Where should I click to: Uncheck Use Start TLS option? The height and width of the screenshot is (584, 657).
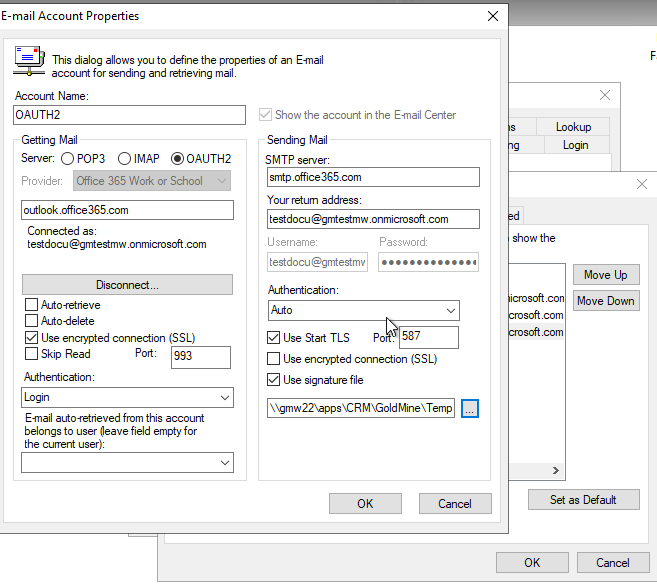(275, 338)
